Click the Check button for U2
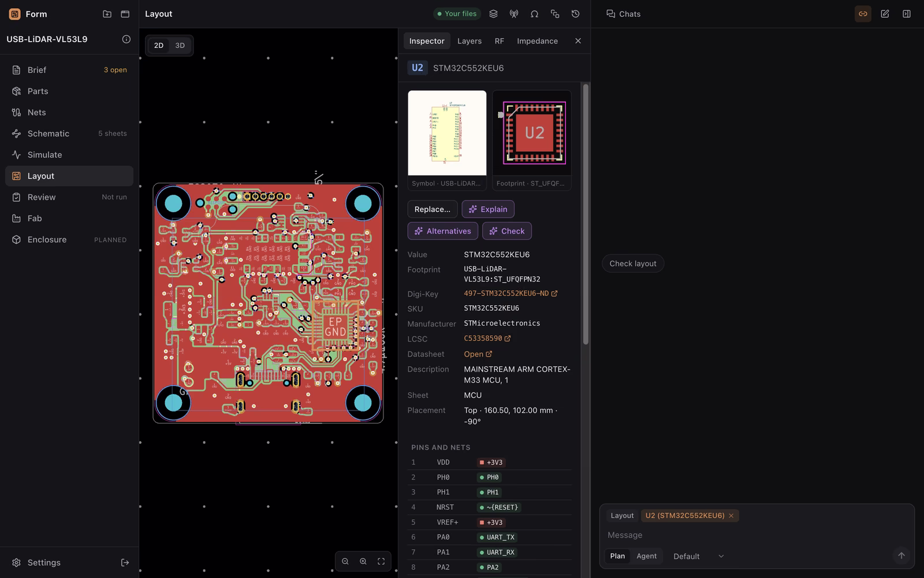The width and height of the screenshot is (924, 578). click(x=507, y=231)
